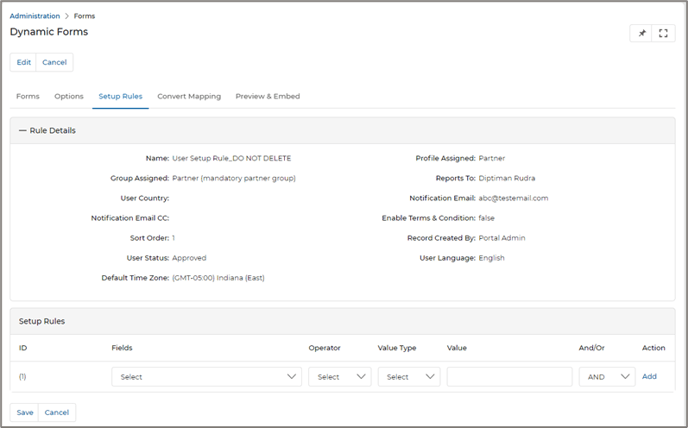Click the Forms breadcrumb item
The image size is (688, 428).
(x=85, y=16)
